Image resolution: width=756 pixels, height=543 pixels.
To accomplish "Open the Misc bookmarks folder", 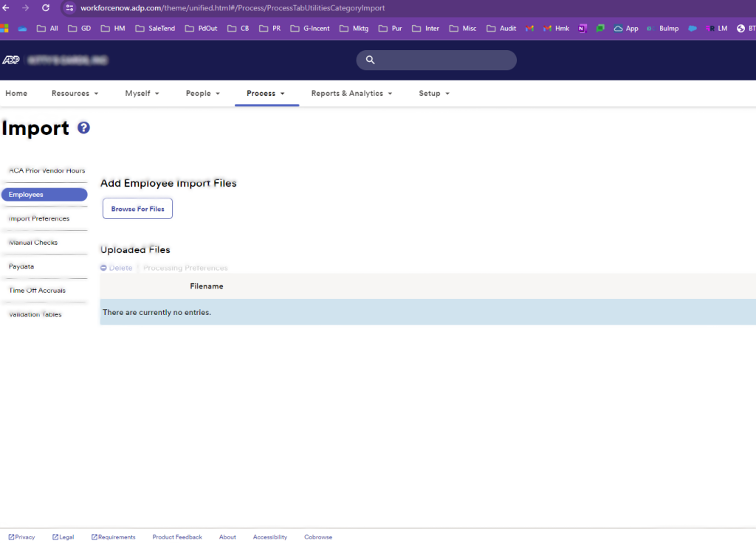I will [x=463, y=29].
